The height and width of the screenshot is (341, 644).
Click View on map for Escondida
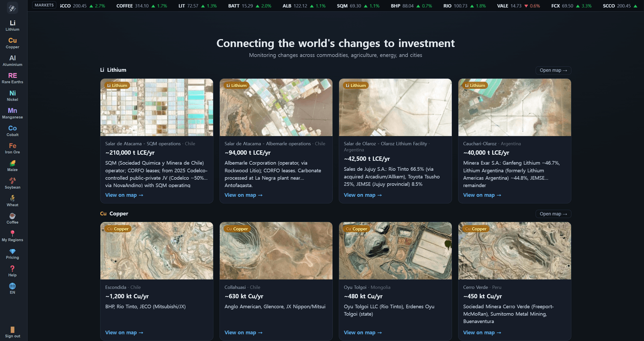(124, 333)
